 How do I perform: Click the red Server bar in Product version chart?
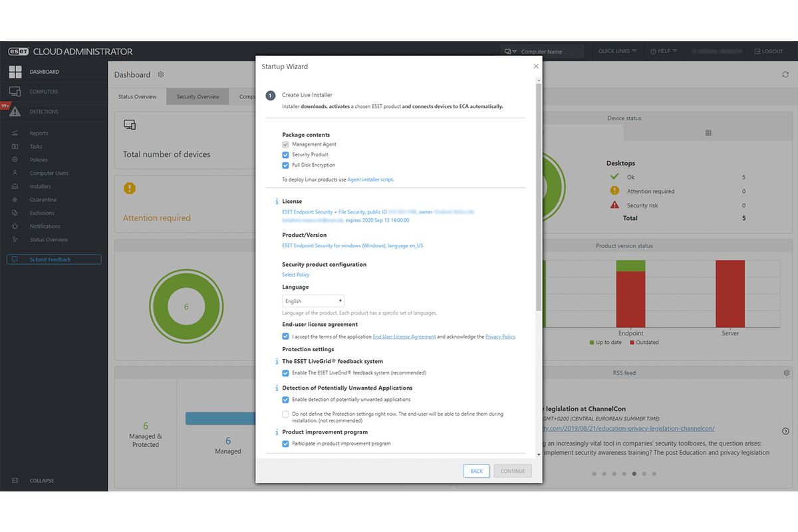tap(730, 293)
